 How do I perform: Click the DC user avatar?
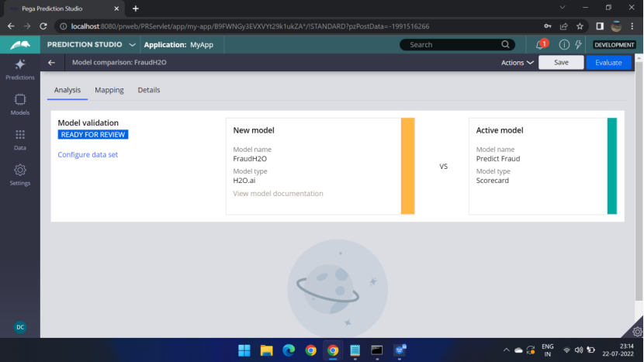coord(20,327)
